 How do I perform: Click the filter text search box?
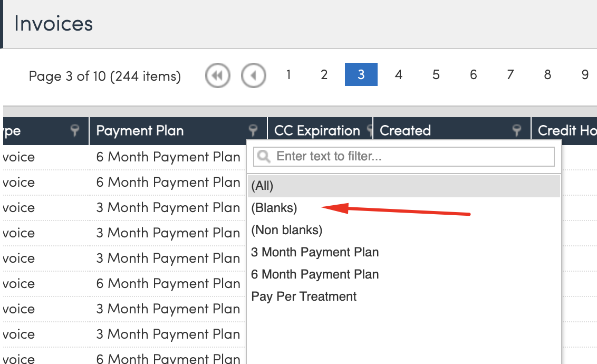point(404,157)
